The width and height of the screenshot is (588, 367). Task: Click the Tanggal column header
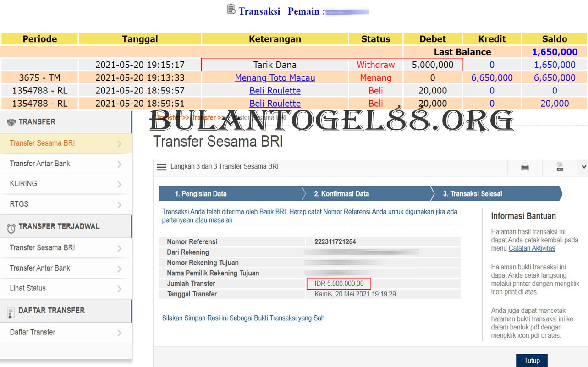140,39
